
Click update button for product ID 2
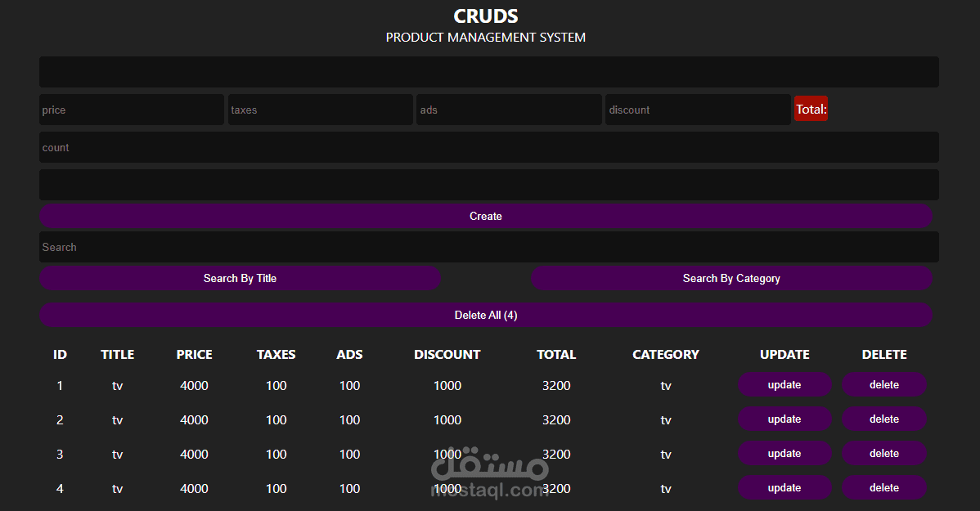(784, 419)
